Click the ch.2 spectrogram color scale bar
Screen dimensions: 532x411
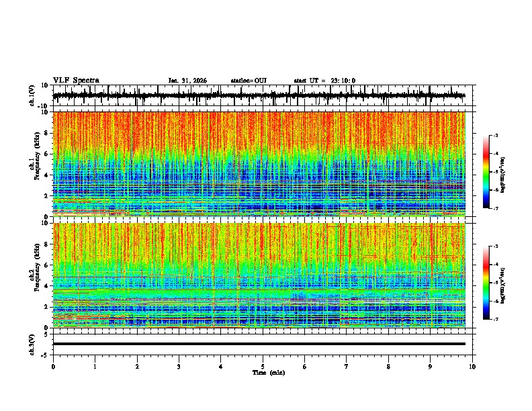pyautogui.click(x=486, y=283)
